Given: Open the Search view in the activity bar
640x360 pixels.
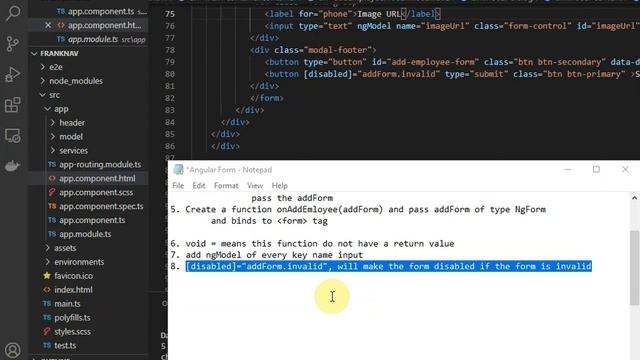Looking at the screenshot, I should 13,13.
